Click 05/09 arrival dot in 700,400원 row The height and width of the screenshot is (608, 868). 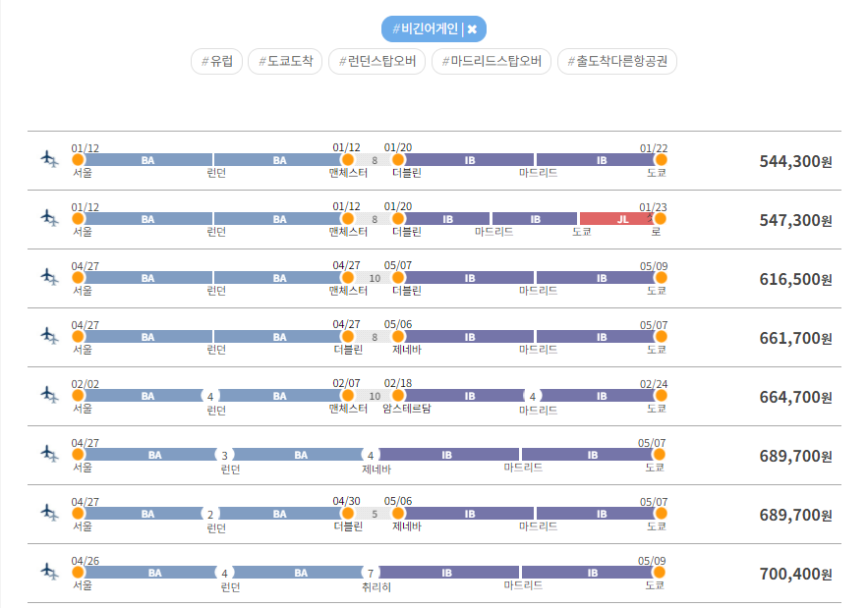pos(659,573)
